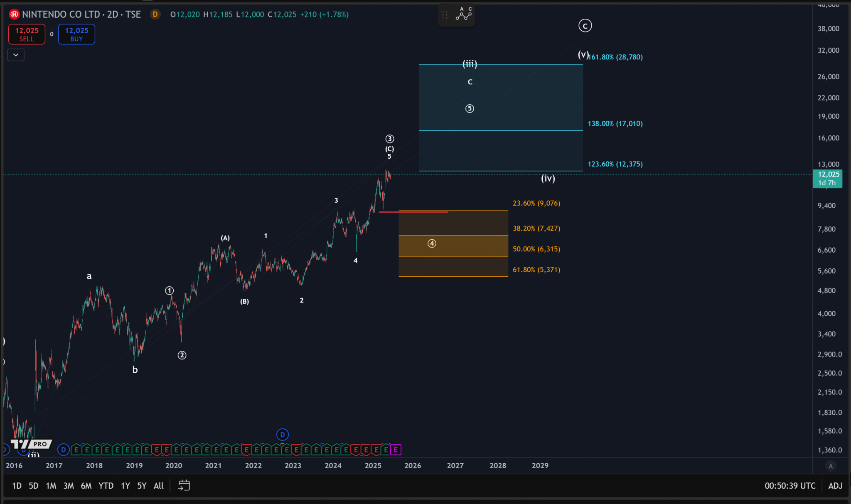Toggle the ADJ adjusted data button
Viewport: 851px width, 504px height.
835,486
